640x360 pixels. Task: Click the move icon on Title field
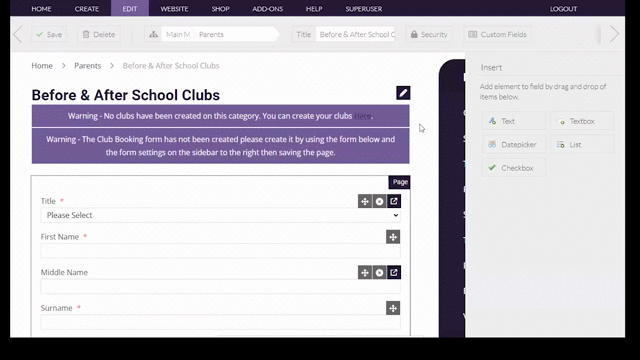(x=365, y=201)
